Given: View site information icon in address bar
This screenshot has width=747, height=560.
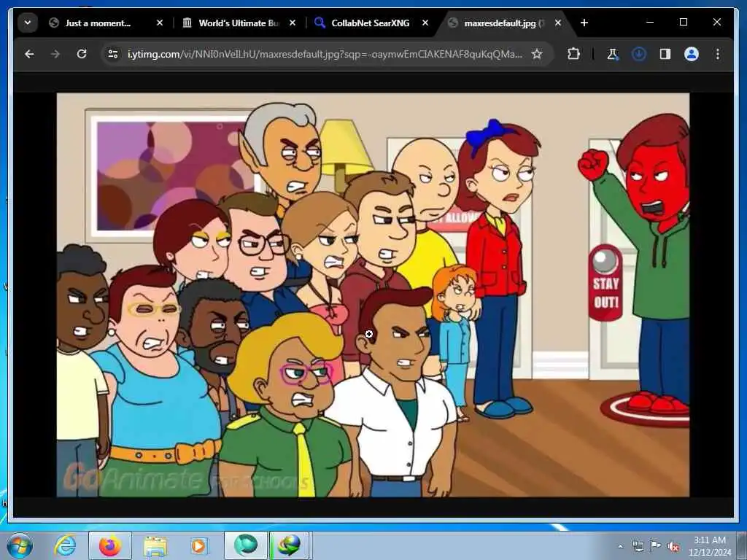Looking at the screenshot, I should click(x=113, y=54).
